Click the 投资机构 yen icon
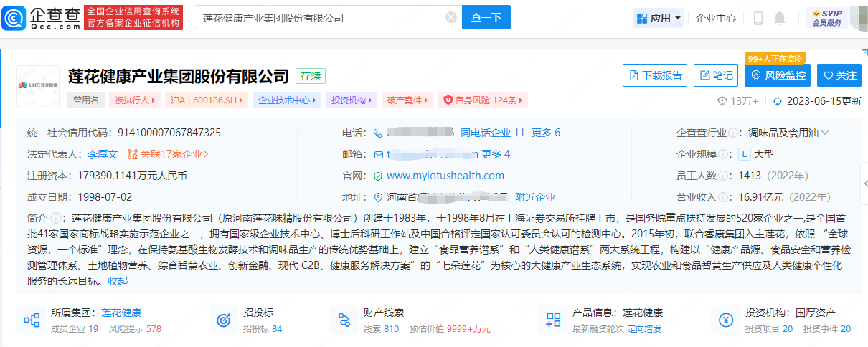Image resolution: width=868 pixels, height=347 pixels. 725,320
